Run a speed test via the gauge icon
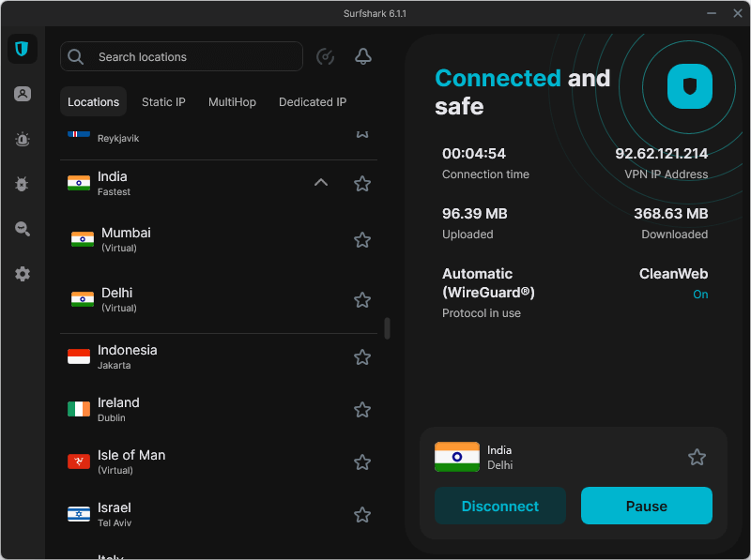 pos(325,56)
